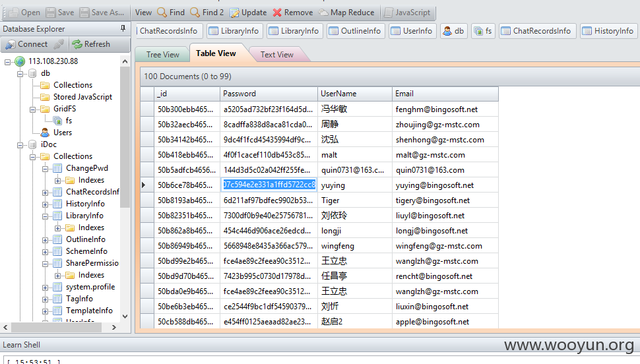Select LibraryInfo collection in tree
Viewport: 640px width, 364px height.
click(84, 216)
